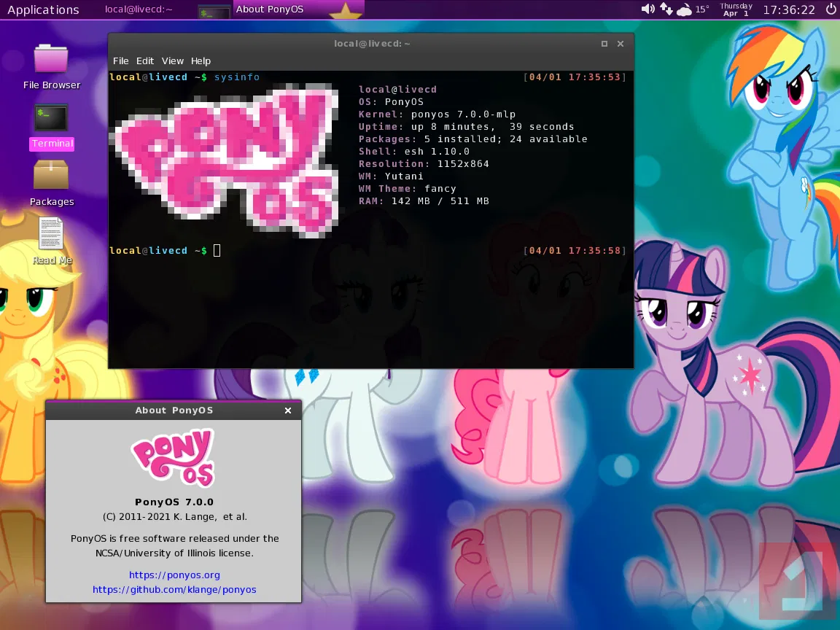Click the star icon on About PonyOS taskbar entry
840x630 pixels.
(x=346, y=11)
